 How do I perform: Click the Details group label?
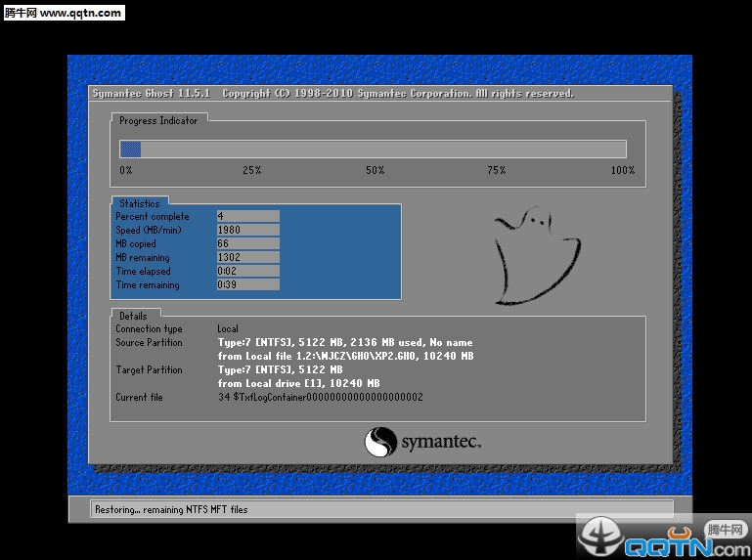pyautogui.click(x=133, y=316)
